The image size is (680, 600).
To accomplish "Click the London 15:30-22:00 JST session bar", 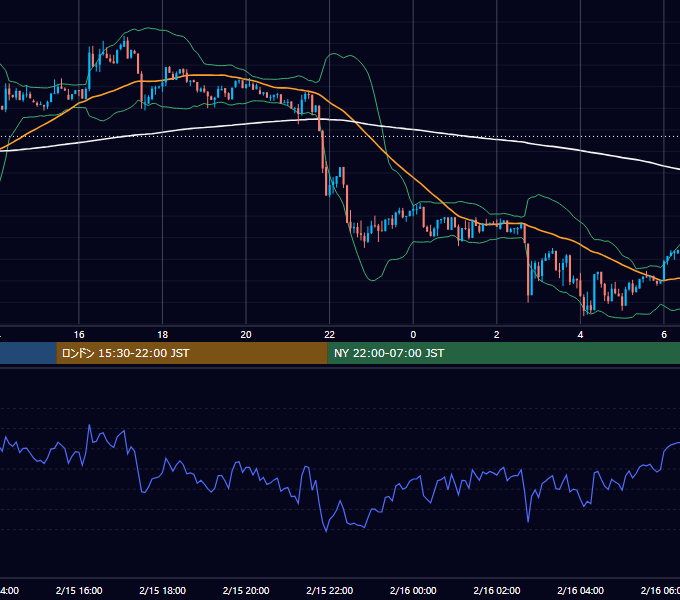I will 192,353.
